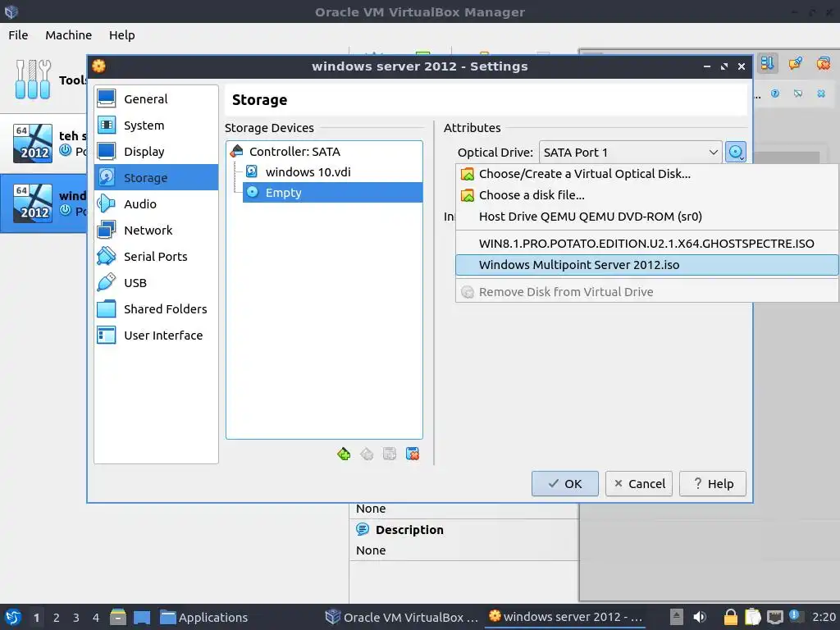Viewport: 840px width, 630px height.
Task: Open the Applications taskbar menu
Action: 204,617
